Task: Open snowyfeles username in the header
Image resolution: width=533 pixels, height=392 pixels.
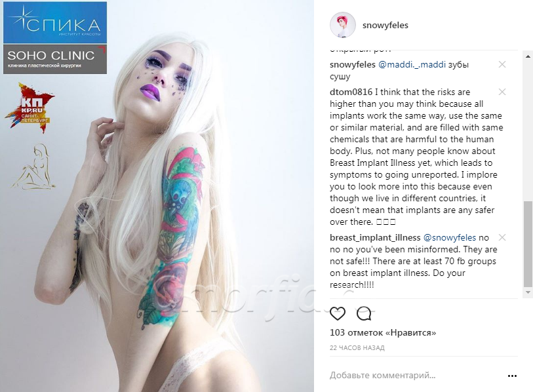Action: click(x=385, y=25)
